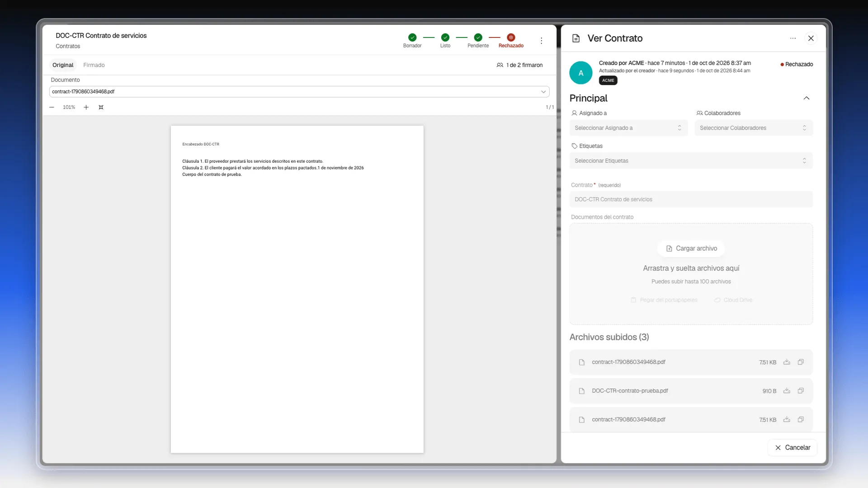Click the ACME avatar circle
Viewport: 868px width, 488px height.
tap(581, 73)
